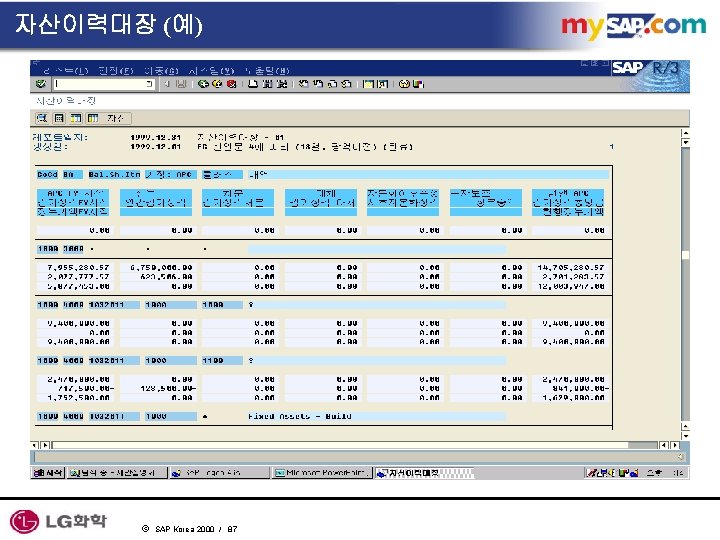Click the Create New Session icon
The height and width of the screenshot is (540, 720).
pos(368,84)
